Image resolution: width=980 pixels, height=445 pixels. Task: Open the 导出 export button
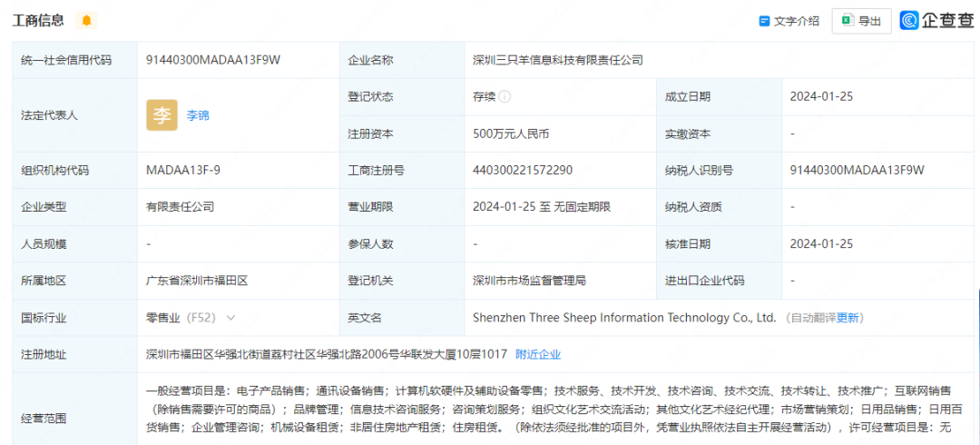[x=861, y=21]
